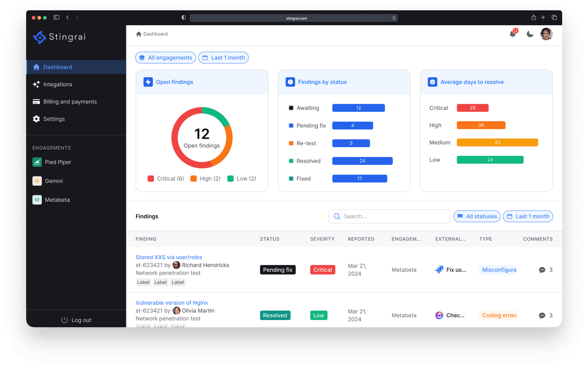Screen dimensions: 588x369
Task: Expand the All statuses filter
Action: pos(477,216)
